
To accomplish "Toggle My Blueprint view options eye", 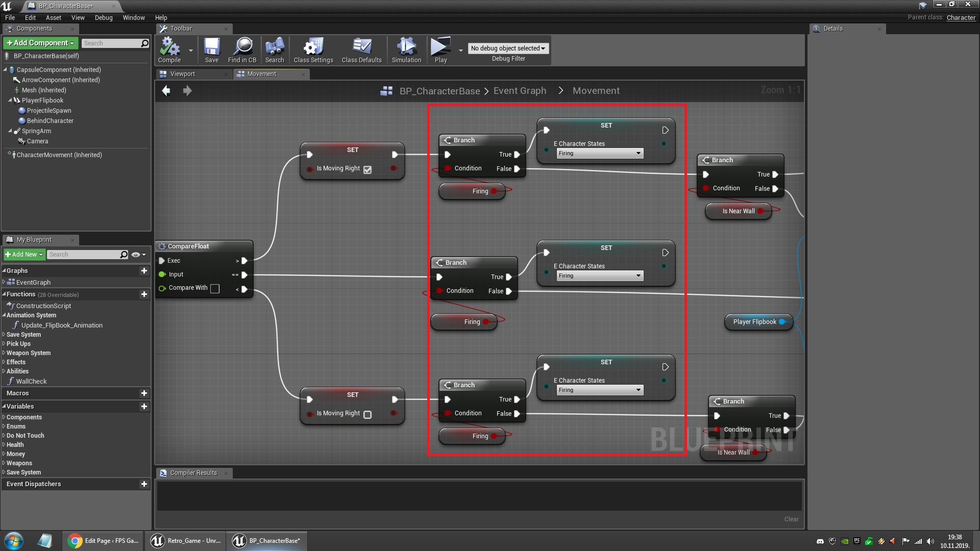I will coord(136,255).
